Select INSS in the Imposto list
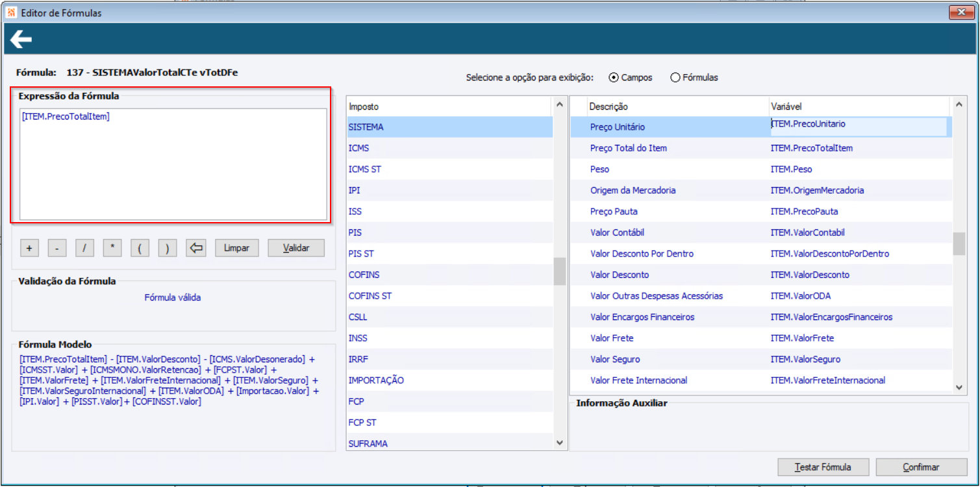The image size is (980, 487). pyautogui.click(x=449, y=338)
